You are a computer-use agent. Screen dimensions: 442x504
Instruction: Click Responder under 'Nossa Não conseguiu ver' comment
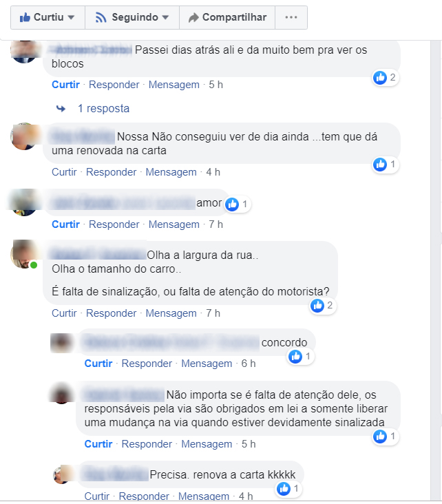tap(112, 172)
